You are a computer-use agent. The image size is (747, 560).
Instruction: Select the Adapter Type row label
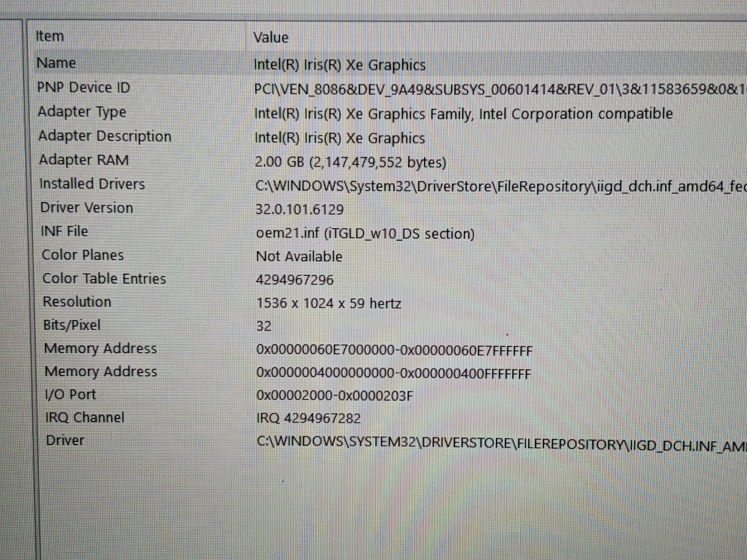click(x=82, y=112)
